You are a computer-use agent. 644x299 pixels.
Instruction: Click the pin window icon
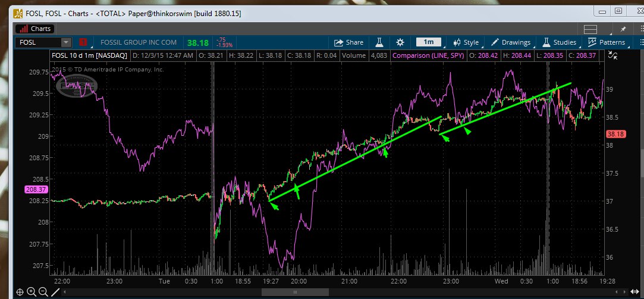[623, 29]
